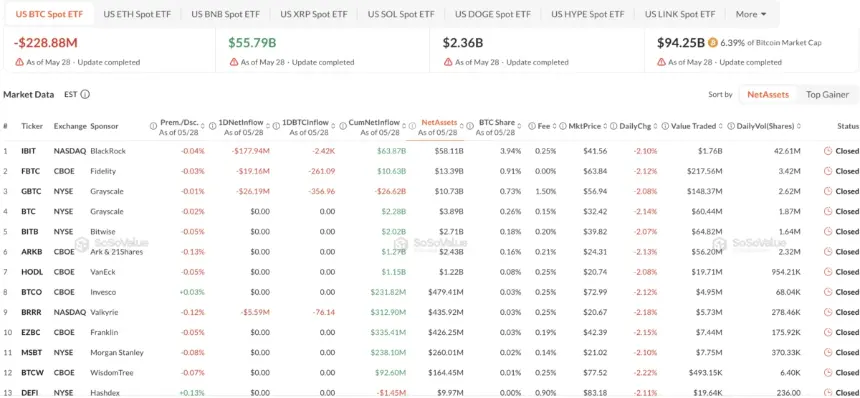The image size is (860, 398).
Task: Toggle sort arrows on DailyVol(Shares) column
Action: (798, 126)
